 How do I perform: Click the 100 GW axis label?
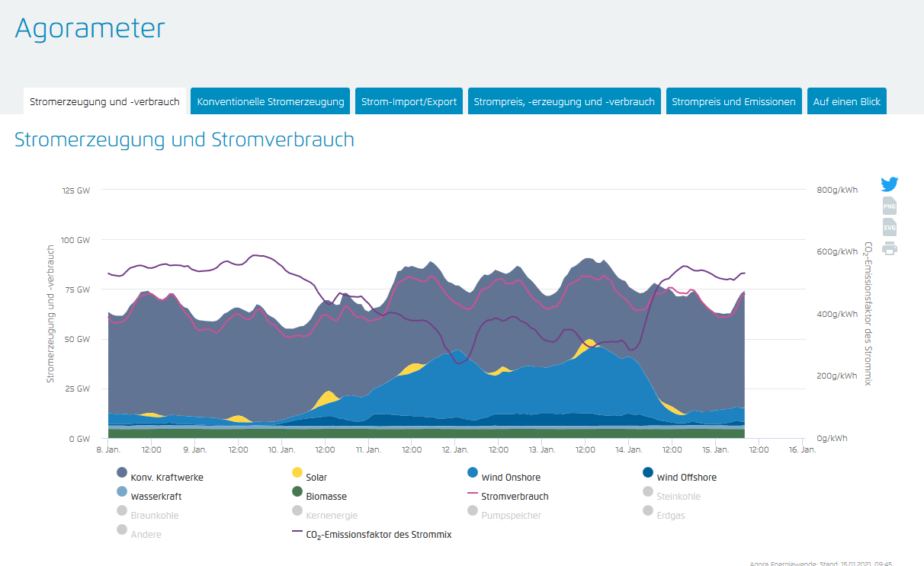pyautogui.click(x=76, y=240)
